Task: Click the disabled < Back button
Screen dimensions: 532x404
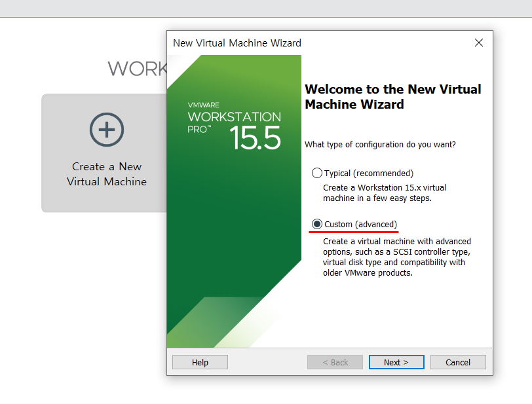Action: coord(335,362)
